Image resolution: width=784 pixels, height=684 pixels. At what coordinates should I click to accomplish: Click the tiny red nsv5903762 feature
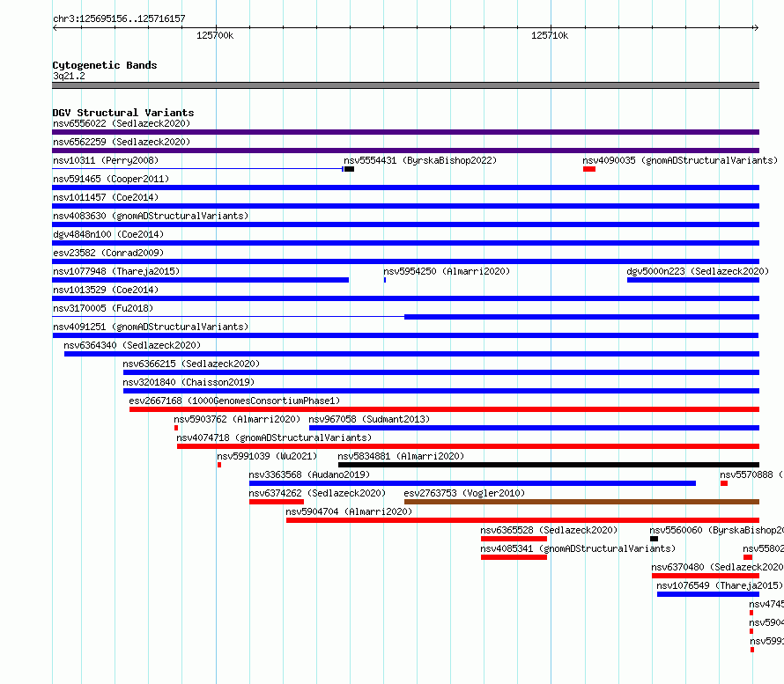click(x=176, y=428)
